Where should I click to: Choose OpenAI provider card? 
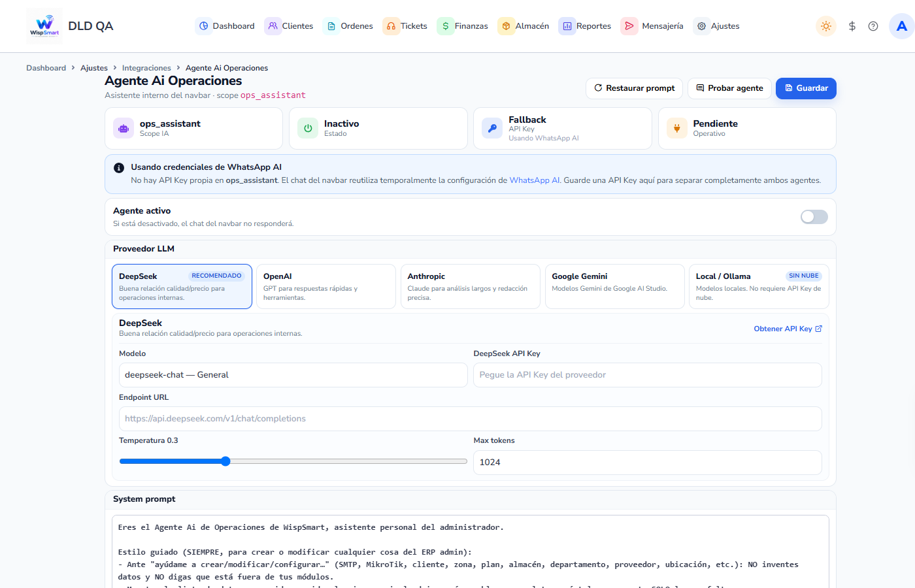[326, 286]
